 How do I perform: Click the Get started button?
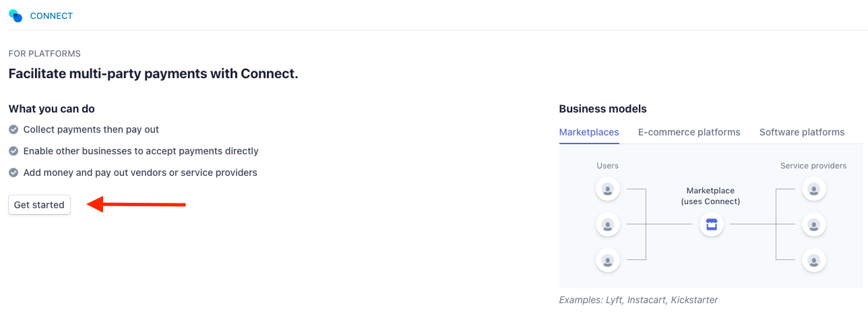tap(39, 205)
